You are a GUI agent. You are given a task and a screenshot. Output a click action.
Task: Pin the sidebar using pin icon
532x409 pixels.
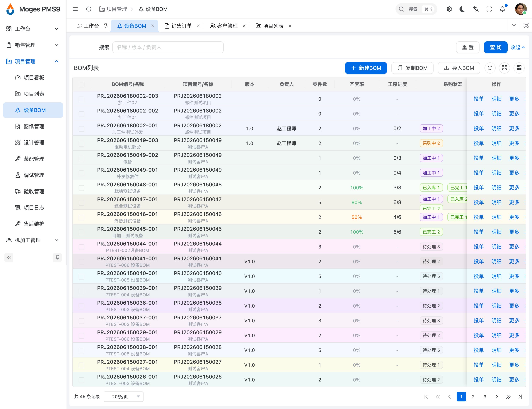[57, 257]
